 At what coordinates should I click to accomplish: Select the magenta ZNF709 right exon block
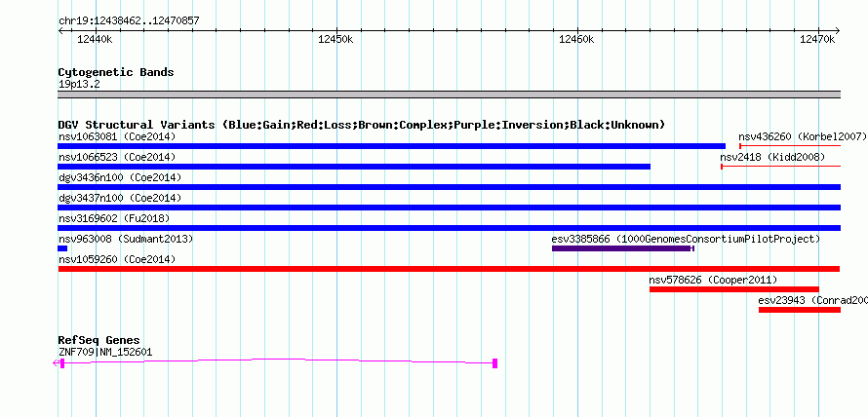[x=494, y=363]
